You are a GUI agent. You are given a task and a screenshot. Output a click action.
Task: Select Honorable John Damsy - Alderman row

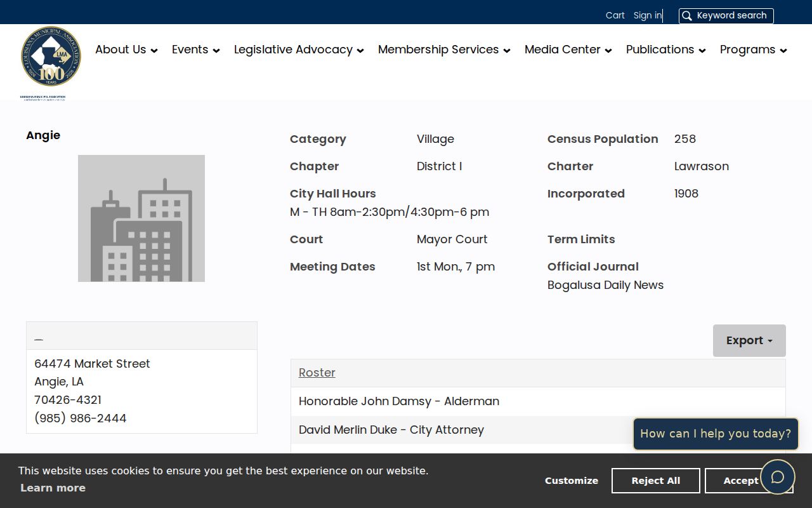click(538, 401)
